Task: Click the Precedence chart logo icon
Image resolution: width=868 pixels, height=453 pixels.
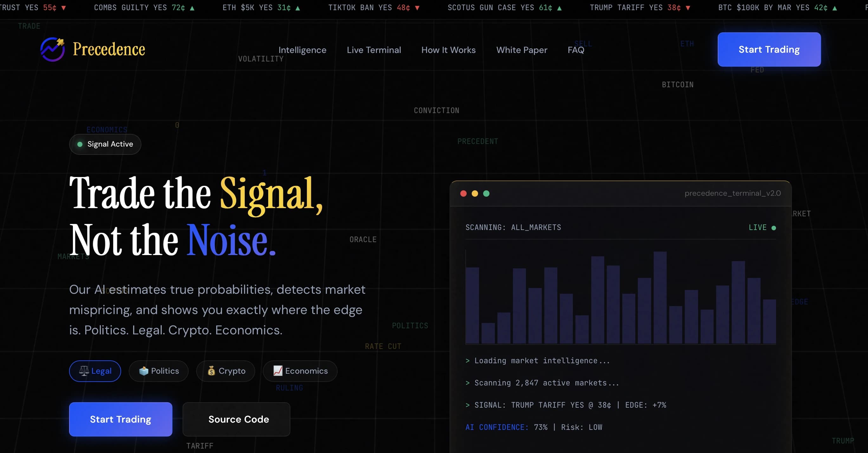Action: pyautogui.click(x=53, y=49)
